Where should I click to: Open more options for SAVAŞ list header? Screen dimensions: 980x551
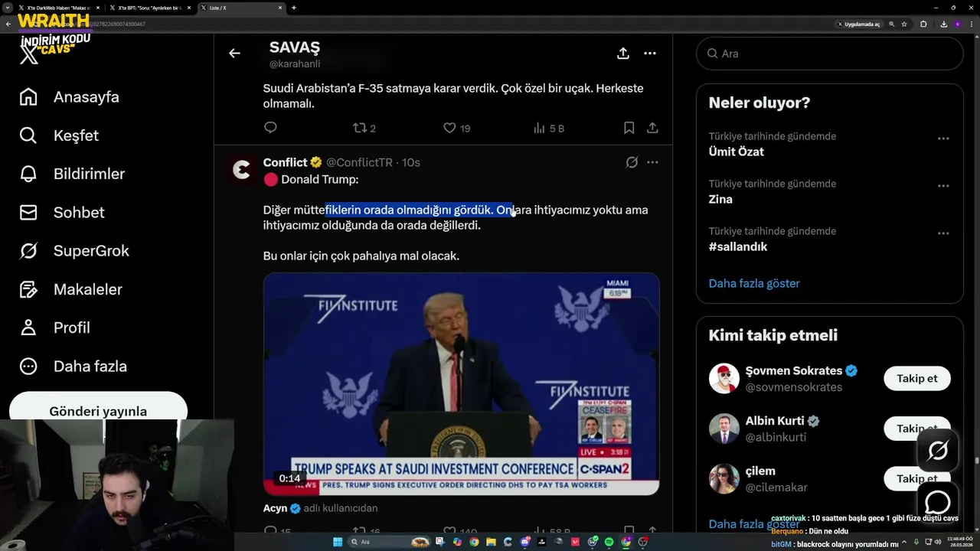click(650, 53)
